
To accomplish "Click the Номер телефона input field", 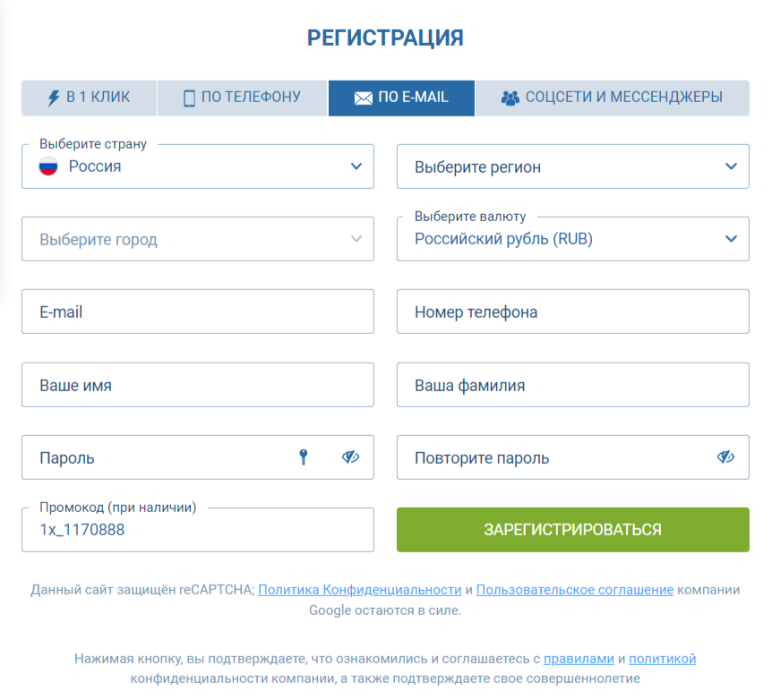I will pyautogui.click(x=572, y=312).
